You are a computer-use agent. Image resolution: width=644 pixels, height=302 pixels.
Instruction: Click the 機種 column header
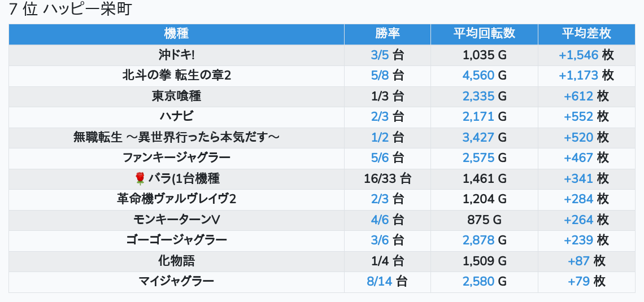click(x=176, y=34)
